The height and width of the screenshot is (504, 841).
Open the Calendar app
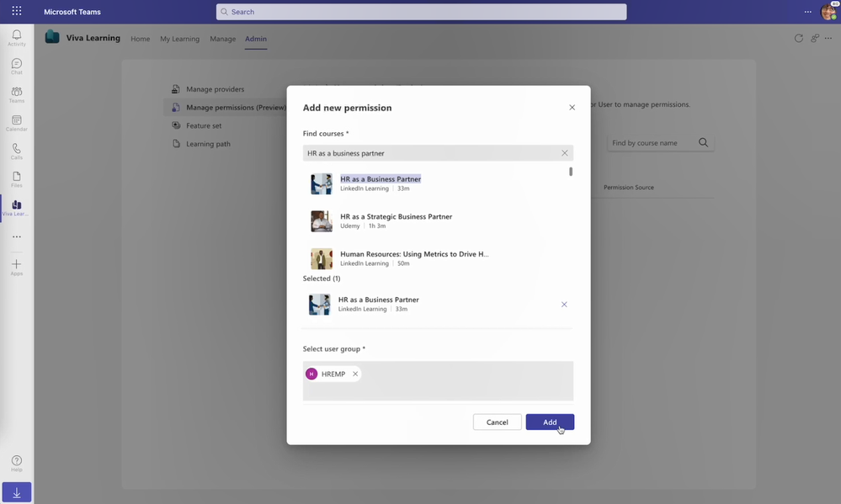tap(17, 124)
